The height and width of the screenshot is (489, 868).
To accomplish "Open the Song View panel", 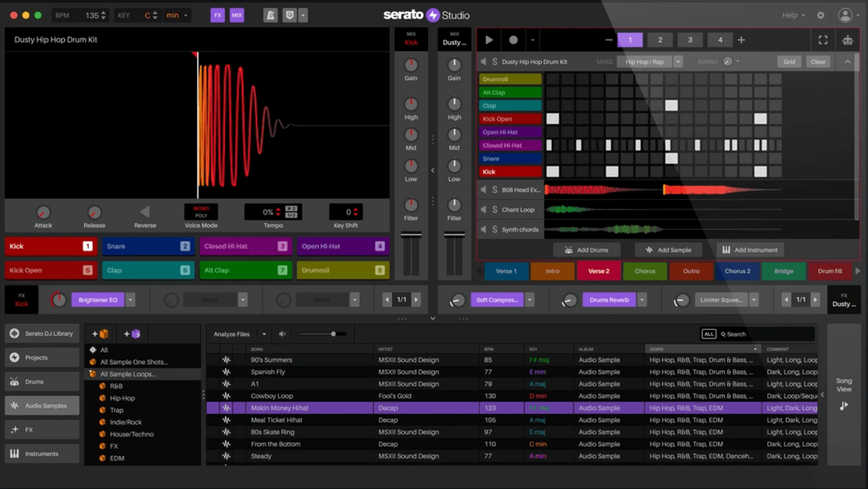I will 844,394.
